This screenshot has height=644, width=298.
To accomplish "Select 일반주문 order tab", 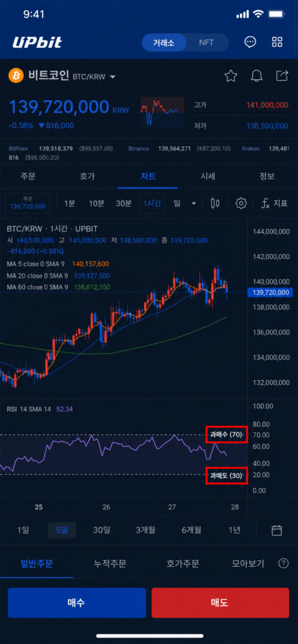I will pos(37,563).
